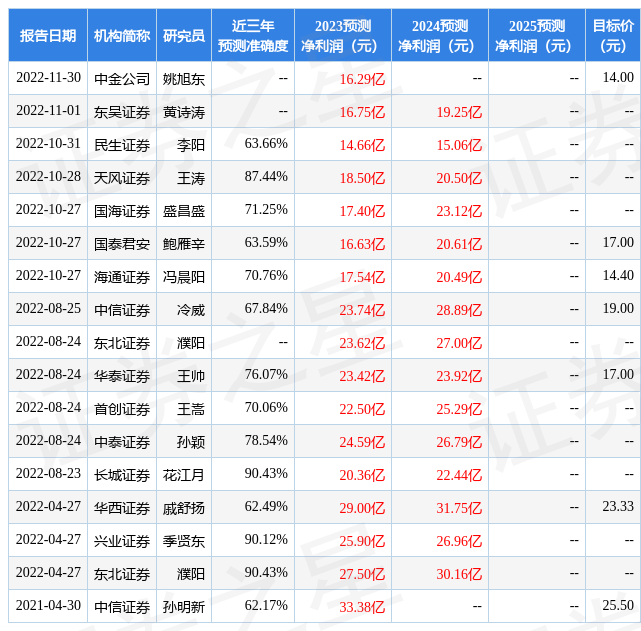Select analyst 季贤东
Screen dimensions: 641x631
click(184, 542)
